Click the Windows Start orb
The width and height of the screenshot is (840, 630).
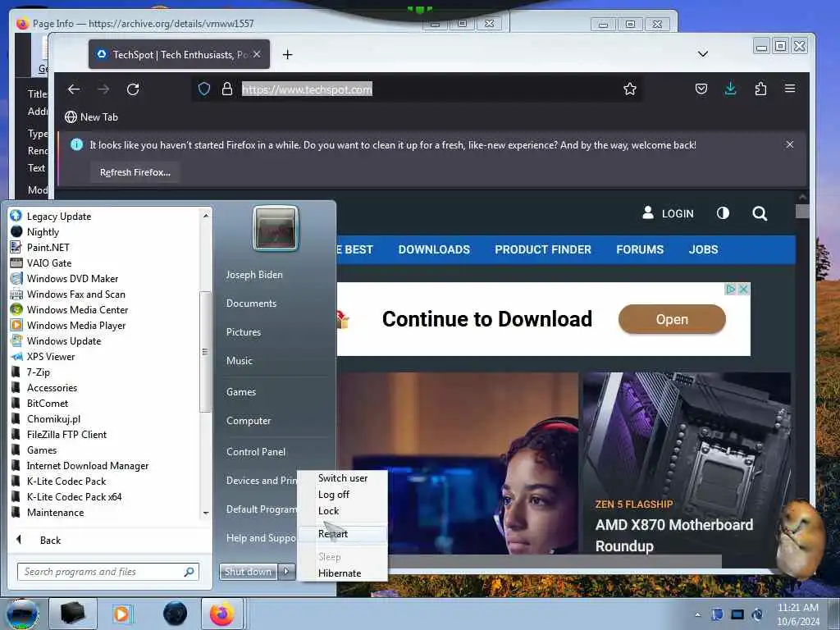22,614
